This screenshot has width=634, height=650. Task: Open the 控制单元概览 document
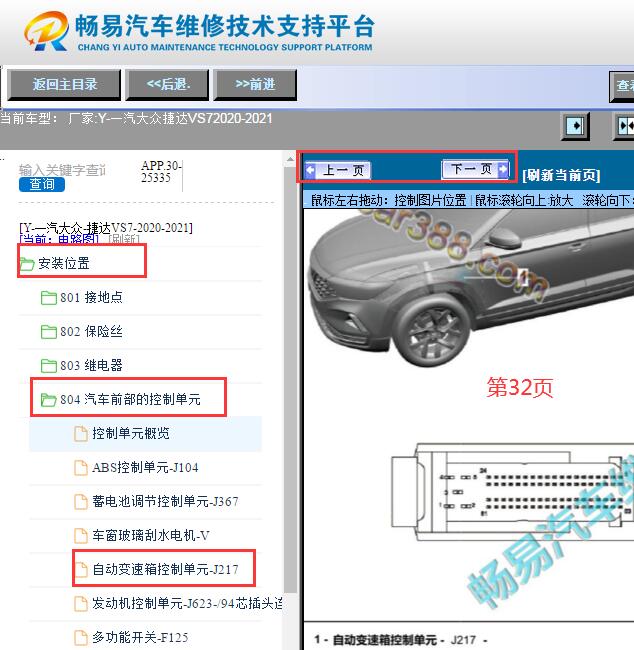click(131, 433)
